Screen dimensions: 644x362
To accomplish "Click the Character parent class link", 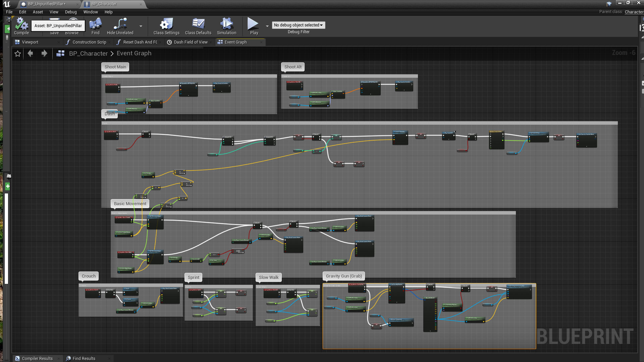I will pos(634,12).
